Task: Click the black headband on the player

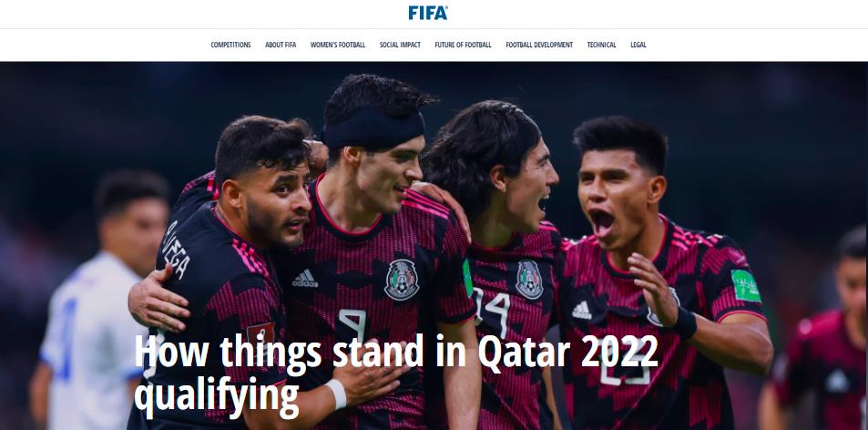Action: click(373, 128)
